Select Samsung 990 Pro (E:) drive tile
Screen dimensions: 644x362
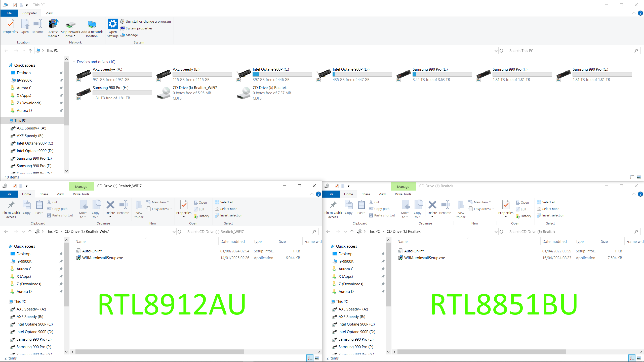pos(434,74)
